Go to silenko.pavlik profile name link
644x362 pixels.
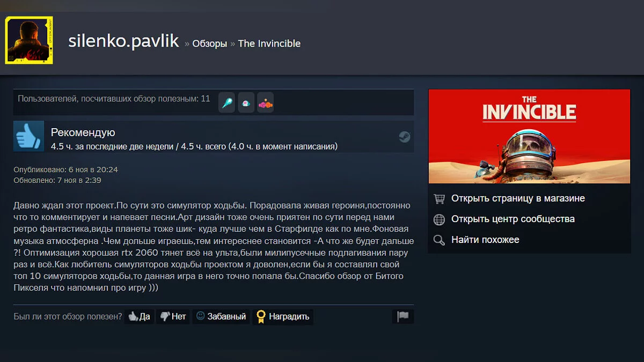pyautogui.click(x=123, y=42)
